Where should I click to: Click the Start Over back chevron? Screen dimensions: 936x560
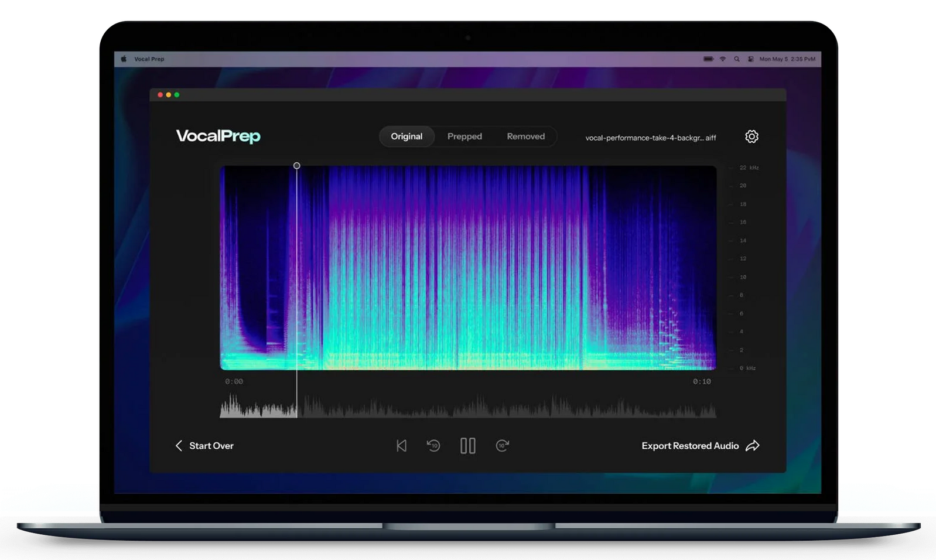click(x=179, y=446)
